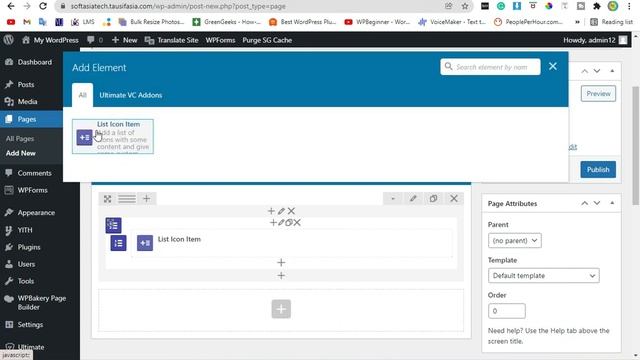Open WPBeginner bookmark
This screenshot has width=640, height=360.
click(377, 22)
